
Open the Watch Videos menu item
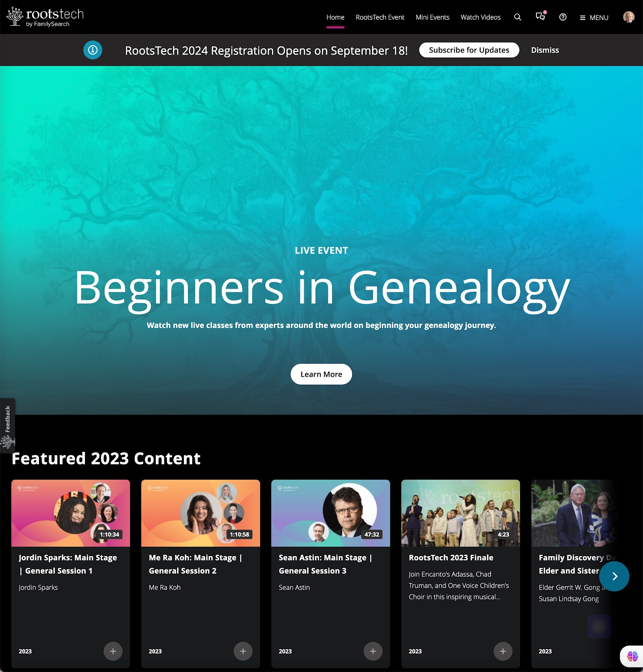pyautogui.click(x=481, y=17)
